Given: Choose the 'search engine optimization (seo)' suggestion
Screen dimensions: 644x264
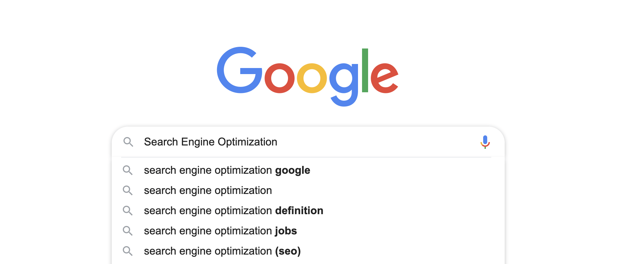Looking at the screenshot, I should pos(308,251).
